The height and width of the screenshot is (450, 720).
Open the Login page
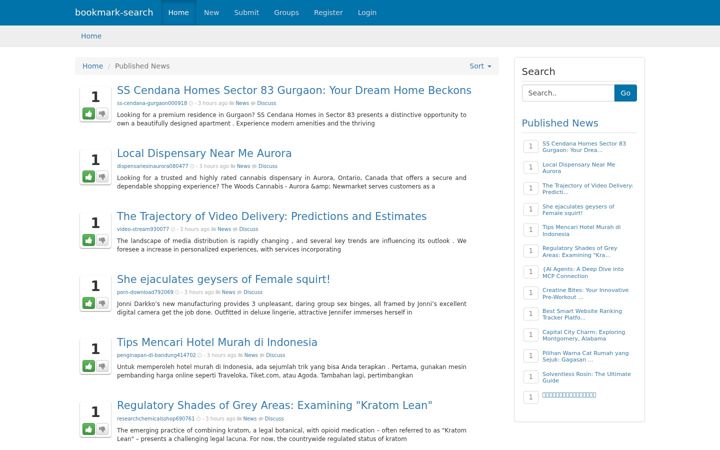click(367, 12)
